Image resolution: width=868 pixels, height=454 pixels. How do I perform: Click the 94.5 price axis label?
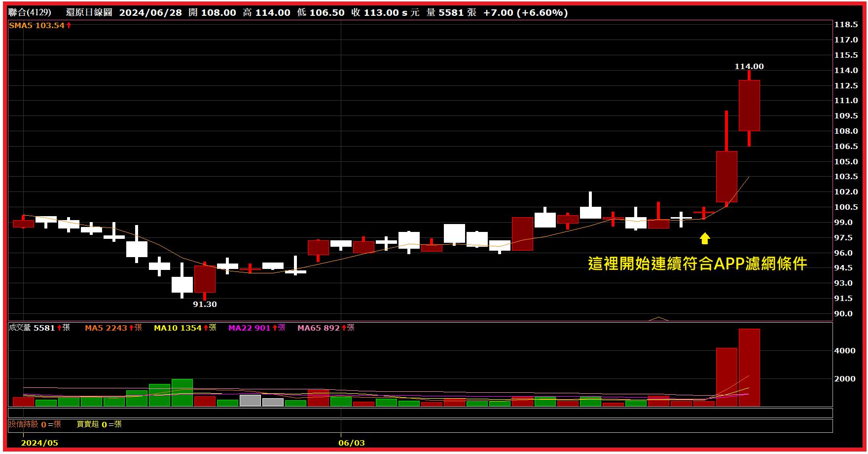click(843, 267)
